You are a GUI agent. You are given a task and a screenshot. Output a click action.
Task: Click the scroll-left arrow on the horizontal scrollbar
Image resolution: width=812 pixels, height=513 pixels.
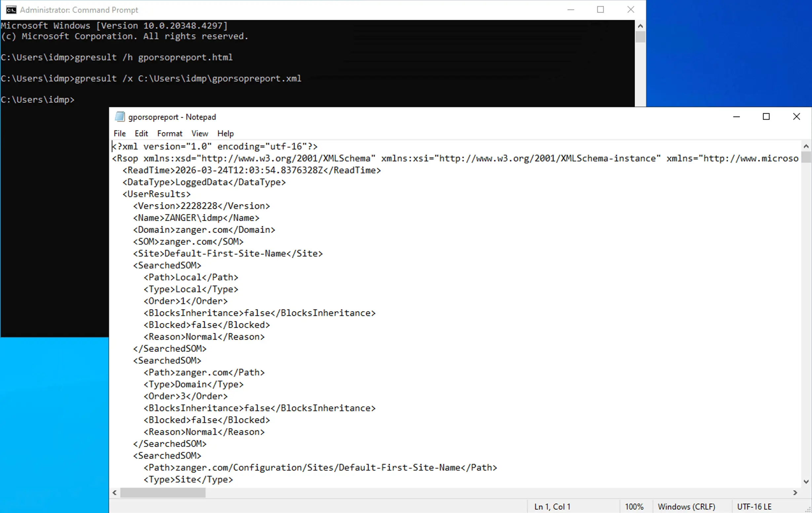(114, 493)
